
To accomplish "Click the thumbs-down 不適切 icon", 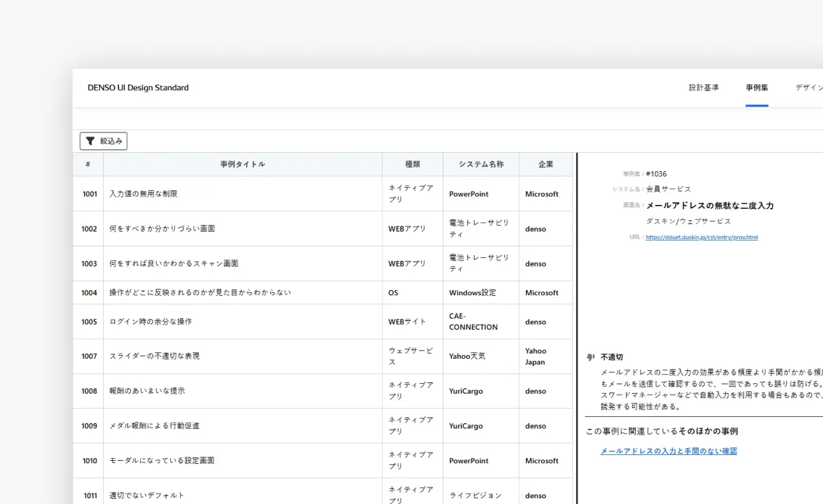I will click(x=590, y=358).
